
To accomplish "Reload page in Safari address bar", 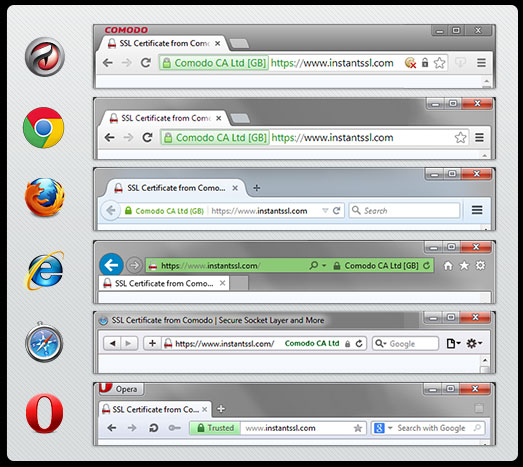I will [x=359, y=344].
